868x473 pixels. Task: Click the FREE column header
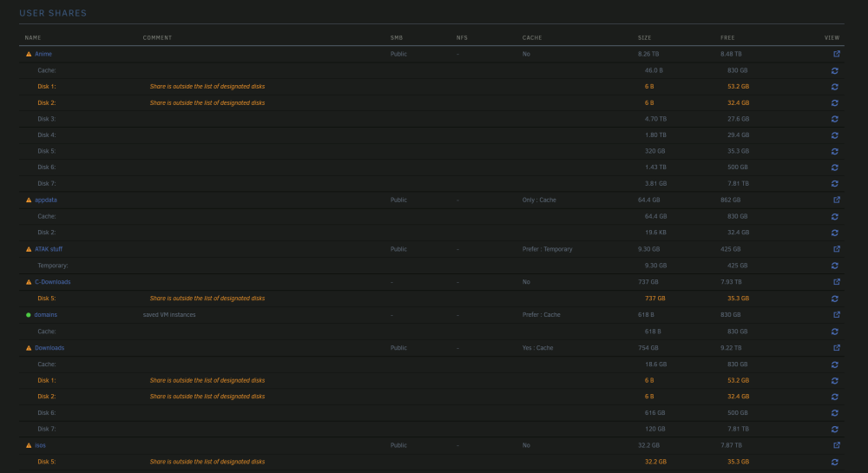coord(727,37)
